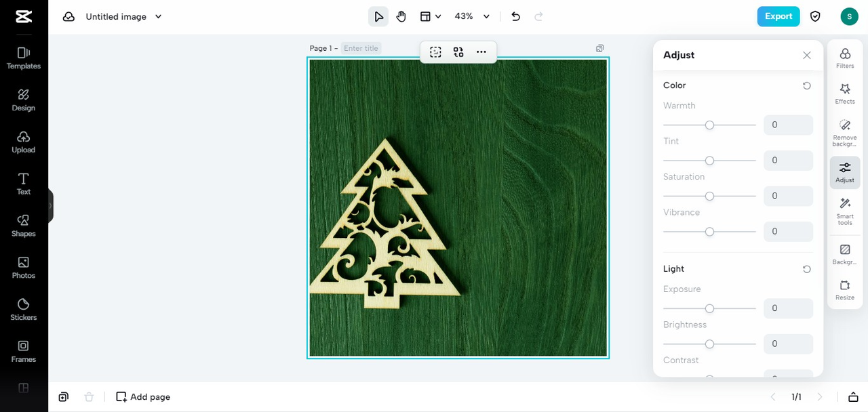Go to the previous page arrow

coord(773,397)
